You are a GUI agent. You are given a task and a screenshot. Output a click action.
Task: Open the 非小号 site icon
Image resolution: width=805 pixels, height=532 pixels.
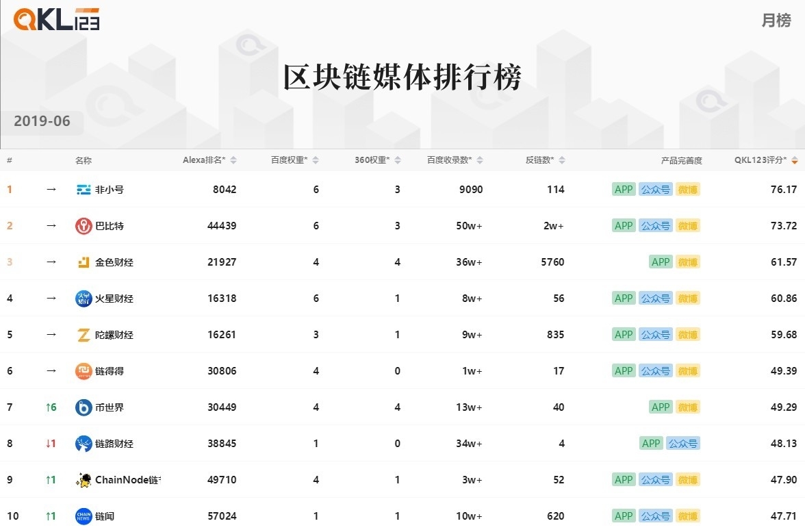[84, 190]
